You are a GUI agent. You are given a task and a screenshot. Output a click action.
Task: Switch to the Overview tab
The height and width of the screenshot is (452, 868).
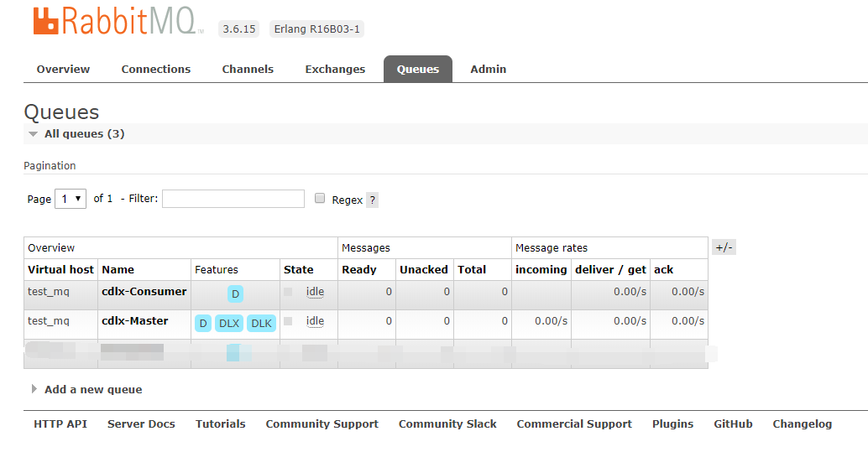(x=63, y=69)
